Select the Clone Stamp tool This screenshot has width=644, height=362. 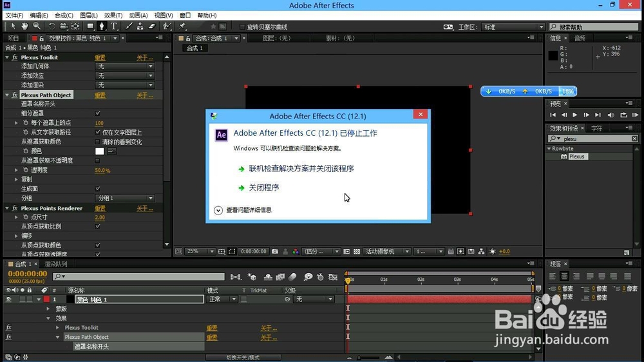click(x=140, y=26)
